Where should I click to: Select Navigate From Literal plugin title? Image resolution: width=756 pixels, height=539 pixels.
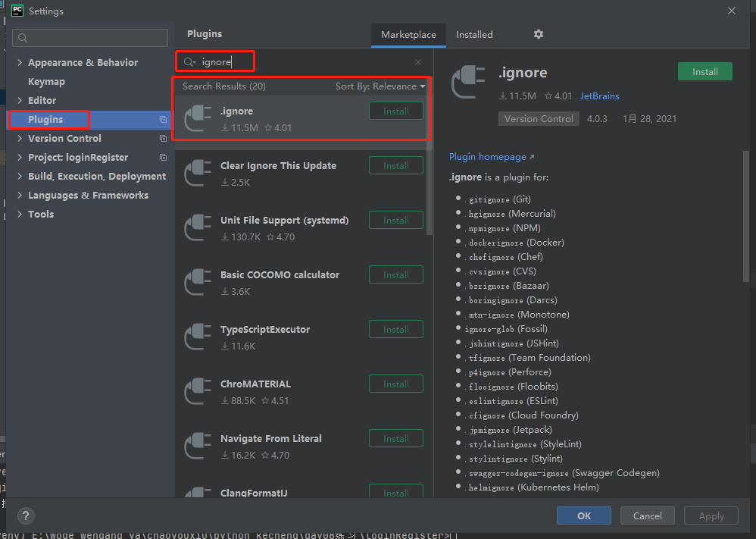point(271,439)
